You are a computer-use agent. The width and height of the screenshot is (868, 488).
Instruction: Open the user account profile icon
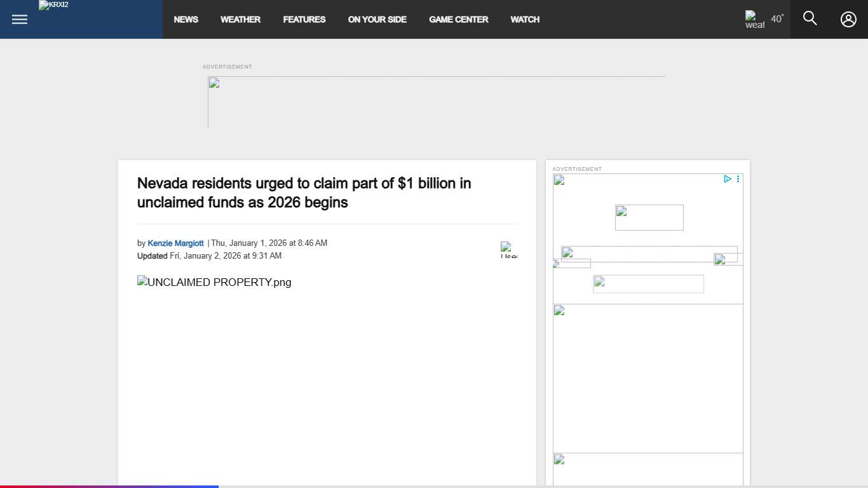click(848, 19)
